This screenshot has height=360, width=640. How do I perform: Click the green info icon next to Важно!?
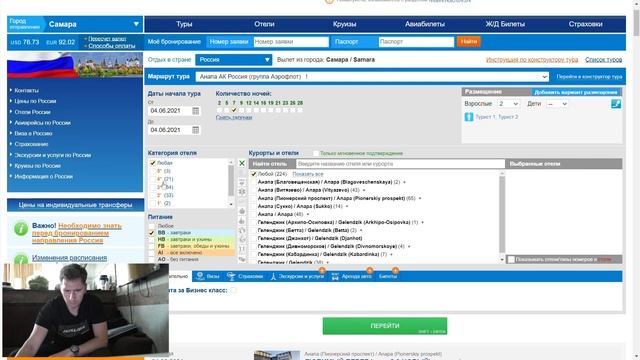[x=21, y=229]
